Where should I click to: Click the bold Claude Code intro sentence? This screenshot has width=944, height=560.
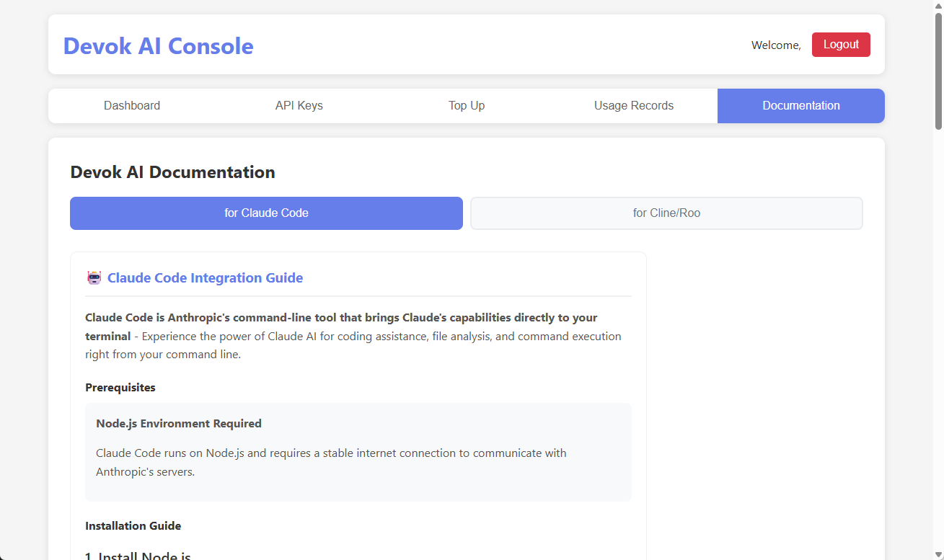[341, 318]
